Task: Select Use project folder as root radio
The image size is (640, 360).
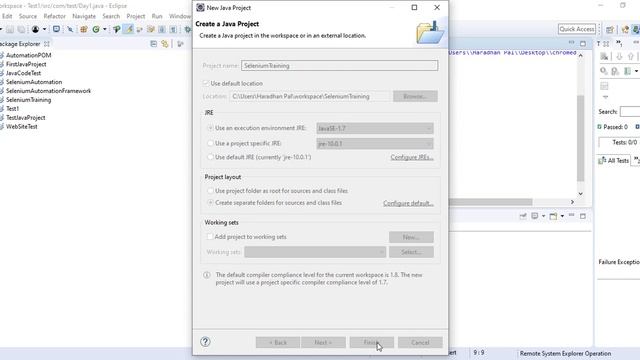Action: 211,191
